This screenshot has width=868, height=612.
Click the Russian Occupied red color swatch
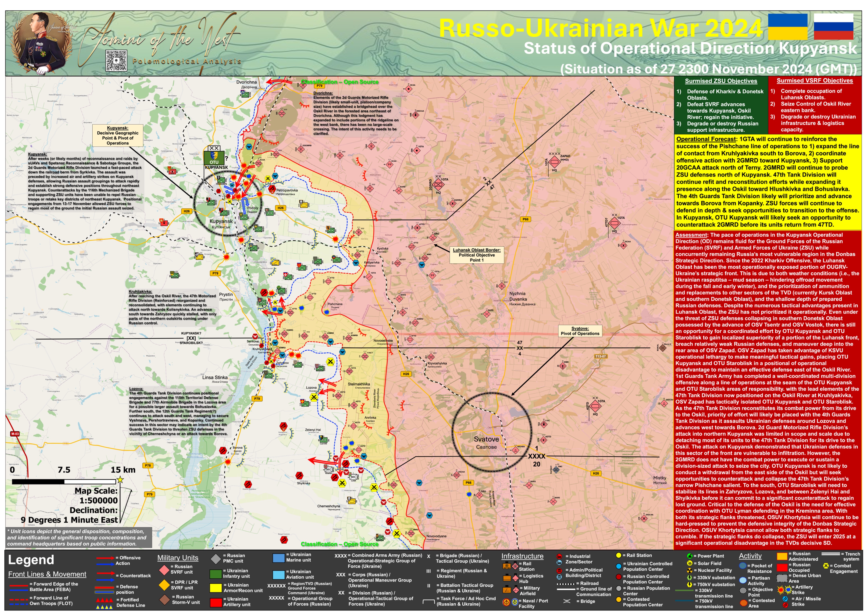(x=782, y=567)
